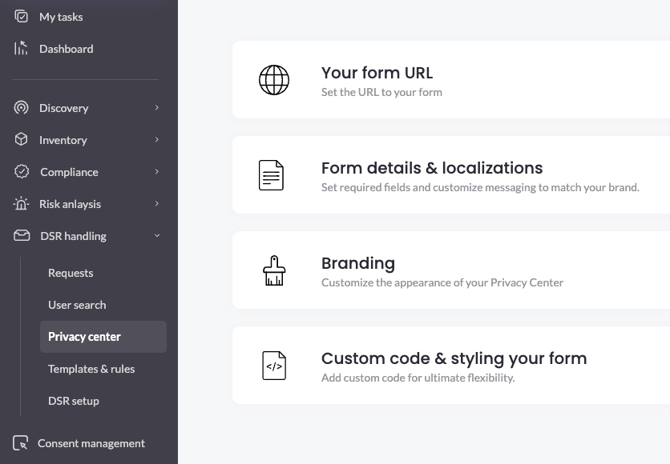The height and width of the screenshot is (464, 670).
Task: Open the Requests submenu item
Action: (x=71, y=273)
